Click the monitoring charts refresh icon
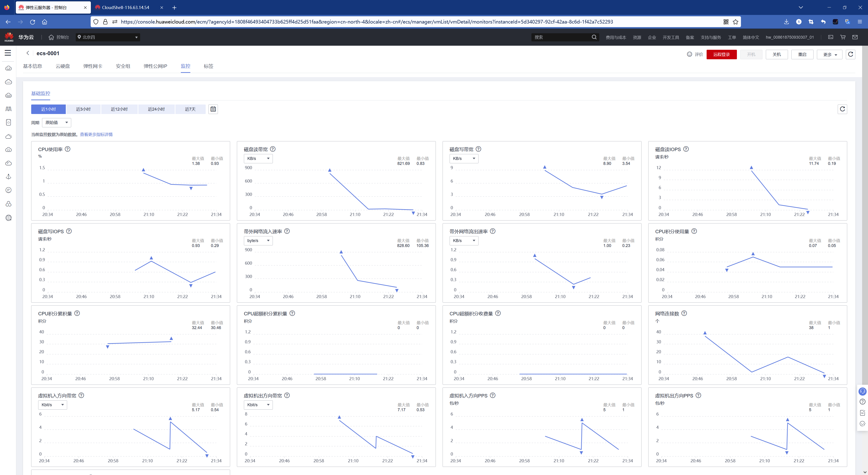The height and width of the screenshot is (475, 868). [842, 109]
